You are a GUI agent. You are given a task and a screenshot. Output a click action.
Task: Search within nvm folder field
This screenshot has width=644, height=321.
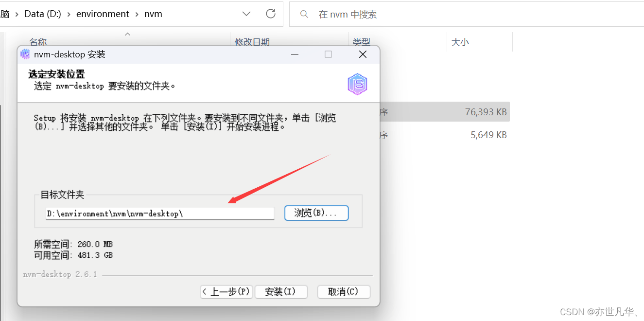[467, 14]
